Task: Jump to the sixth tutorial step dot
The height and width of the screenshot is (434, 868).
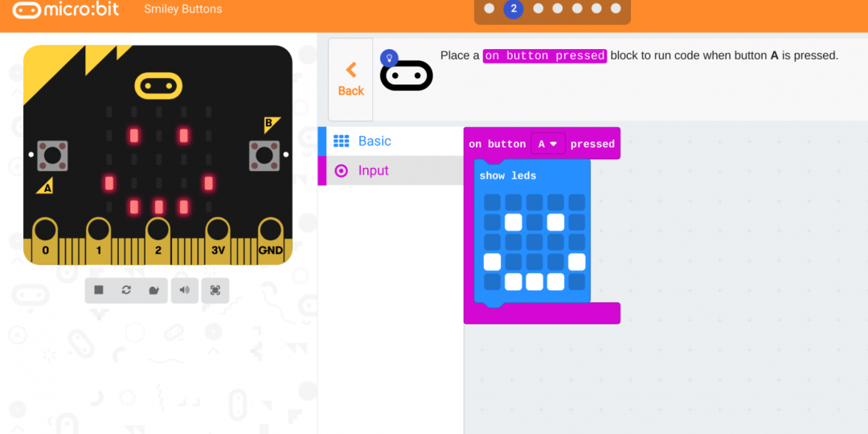Action: [x=596, y=8]
